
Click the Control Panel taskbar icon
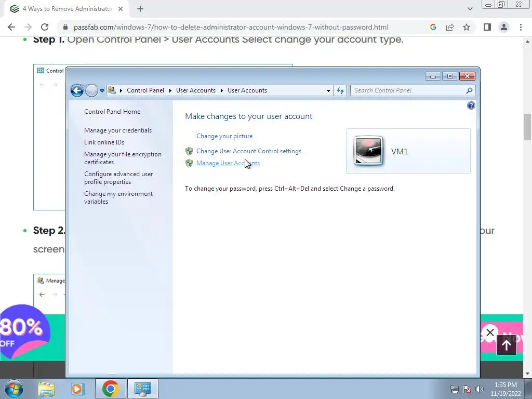pyautogui.click(x=143, y=389)
